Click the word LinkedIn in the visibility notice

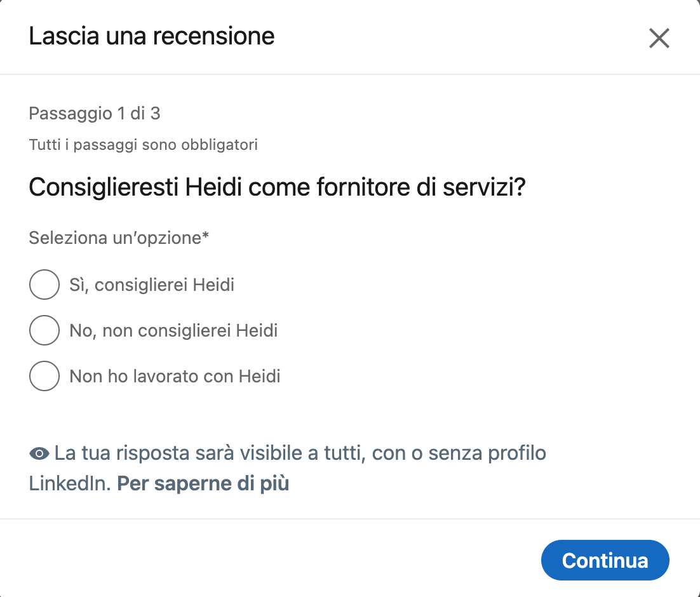click(x=70, y=483)
